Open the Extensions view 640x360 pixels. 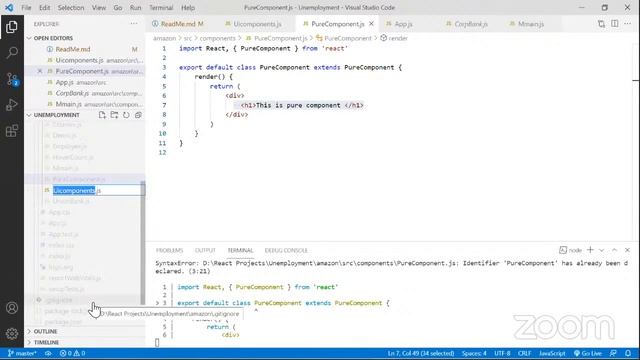tap(12, 131)
